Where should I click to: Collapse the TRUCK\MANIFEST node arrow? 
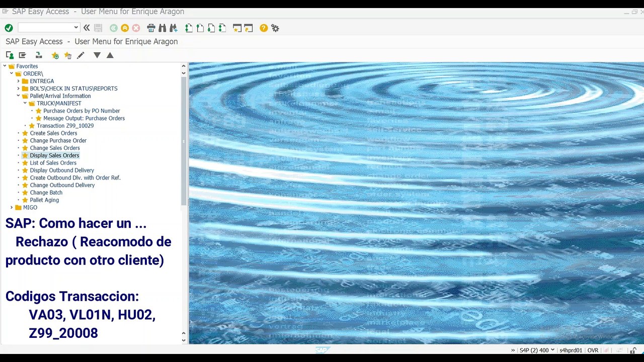25,103
